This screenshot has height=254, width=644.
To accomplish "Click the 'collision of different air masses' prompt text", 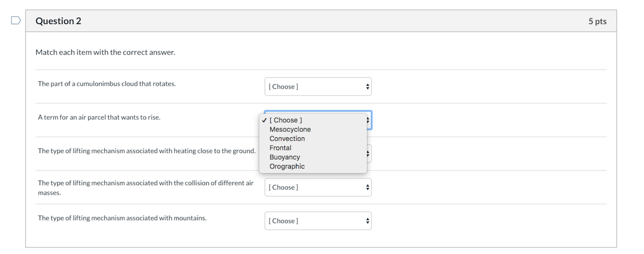I will [146, 188].
